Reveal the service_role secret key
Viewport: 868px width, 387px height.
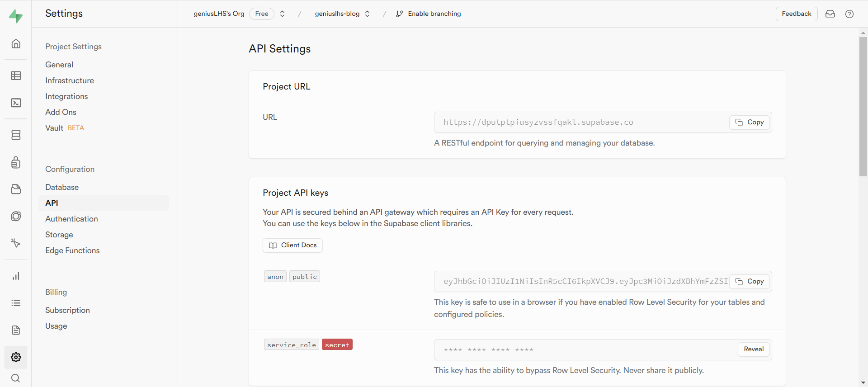pyautogui.click(x=754, y=349)
